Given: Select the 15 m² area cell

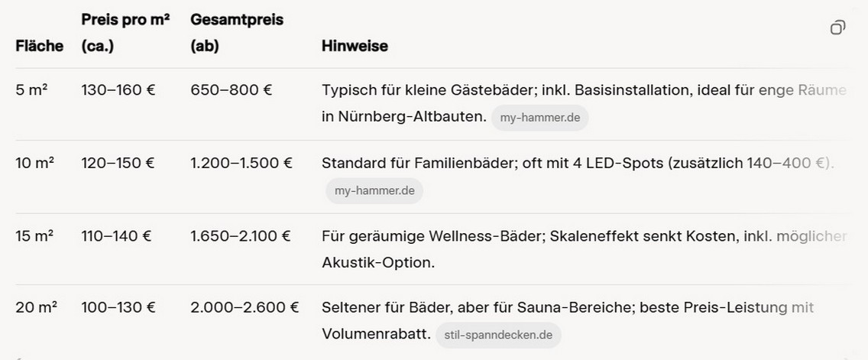Looking at the screenshot, I should point(35,236).
